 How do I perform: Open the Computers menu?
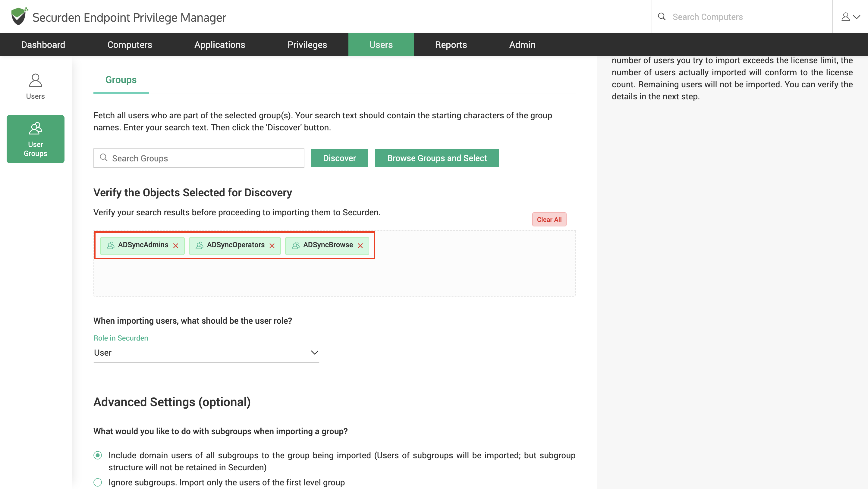(130, 45)
